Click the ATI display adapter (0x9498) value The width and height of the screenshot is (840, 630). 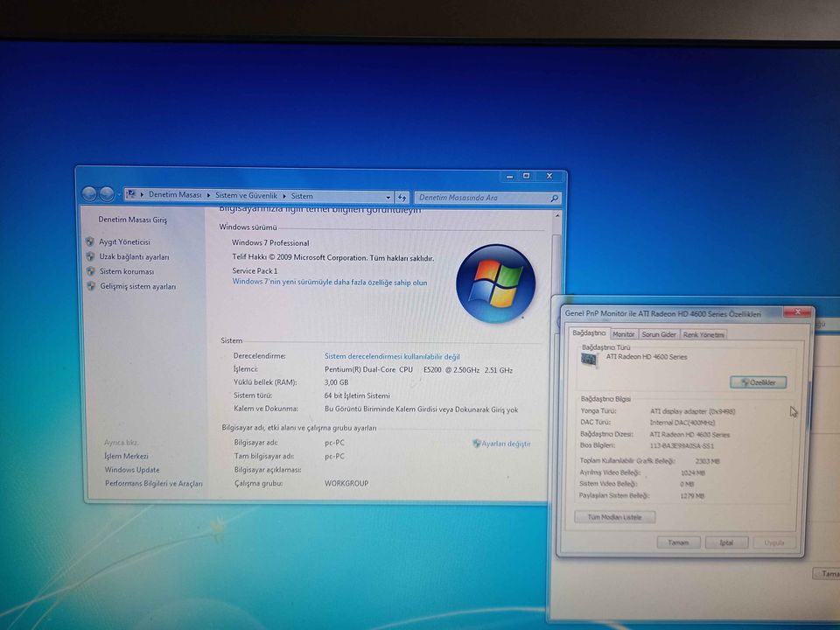point(693,411)
